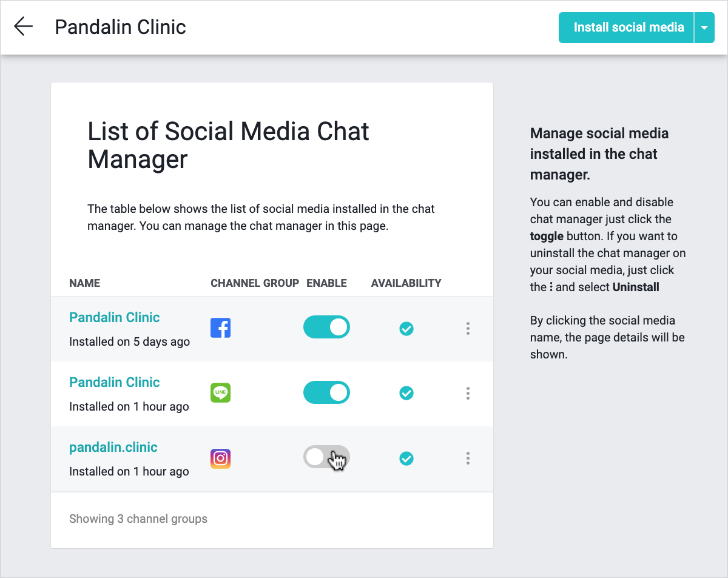This screenshot has height=578, width=728.
Task: Turn off the LINE channel toggle
Action: [326, 392]
